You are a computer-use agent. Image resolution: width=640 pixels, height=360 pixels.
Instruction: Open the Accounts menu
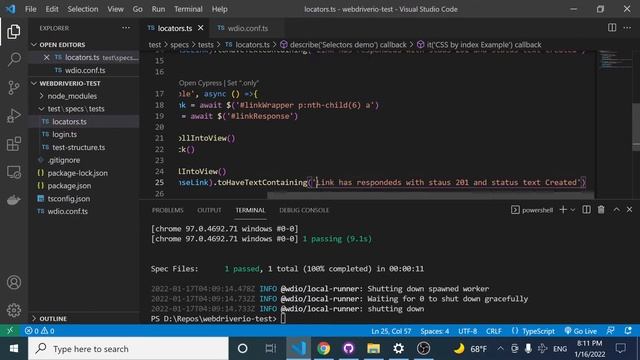pos(13,282)
